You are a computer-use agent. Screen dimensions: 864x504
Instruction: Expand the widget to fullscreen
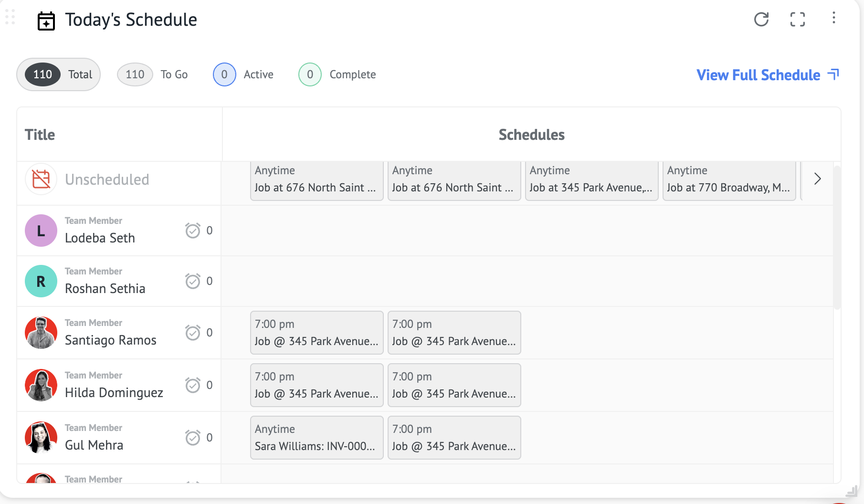coord(798,20)
